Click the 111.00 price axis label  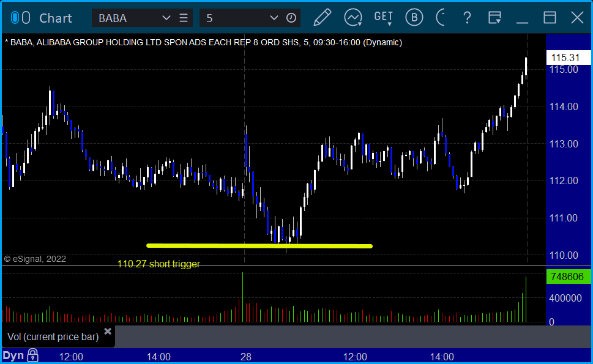click(x=564, y=218)
